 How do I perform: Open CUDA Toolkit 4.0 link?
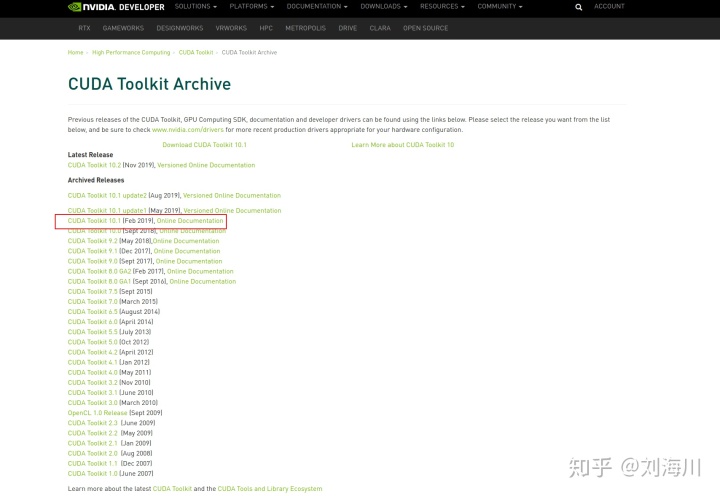pos(92,372)
